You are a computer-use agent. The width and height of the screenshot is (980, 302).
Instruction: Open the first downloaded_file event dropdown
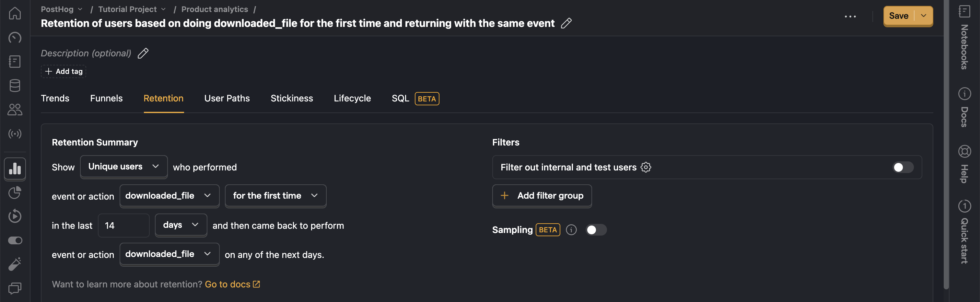tap(169, 195)
